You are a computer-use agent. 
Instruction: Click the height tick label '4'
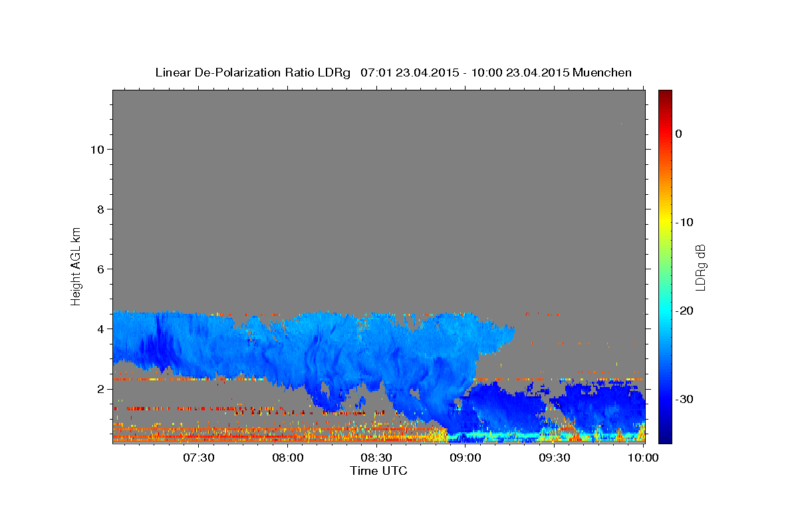click(100, 329)
